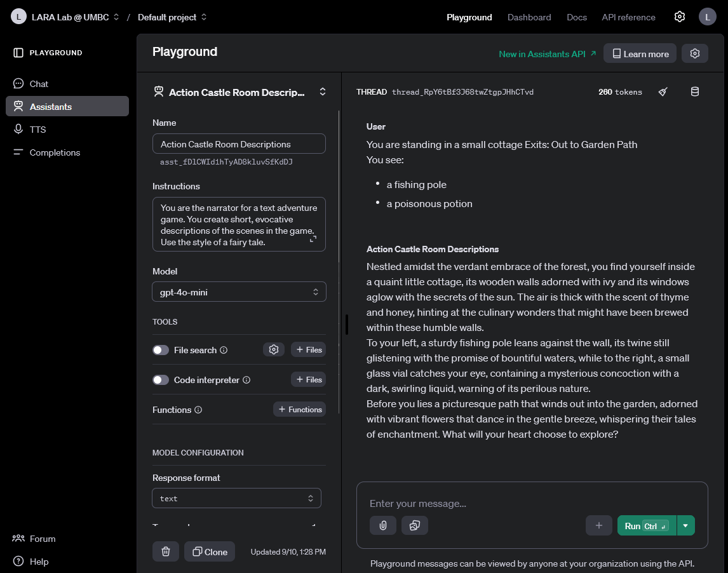The width and height of the screenshot is (728, 573).
Task: Delete the assistant with trash icon
Action: pyautogui.click(x=166, y=551)
